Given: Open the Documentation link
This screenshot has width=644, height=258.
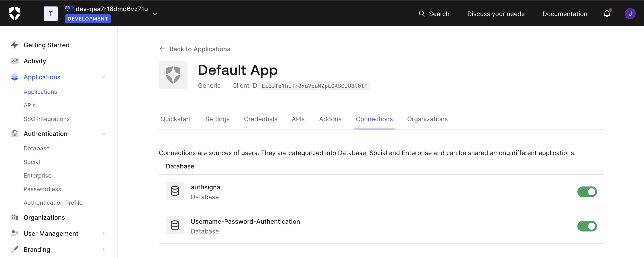Looking at the screenshot, I should click(565, 14).
